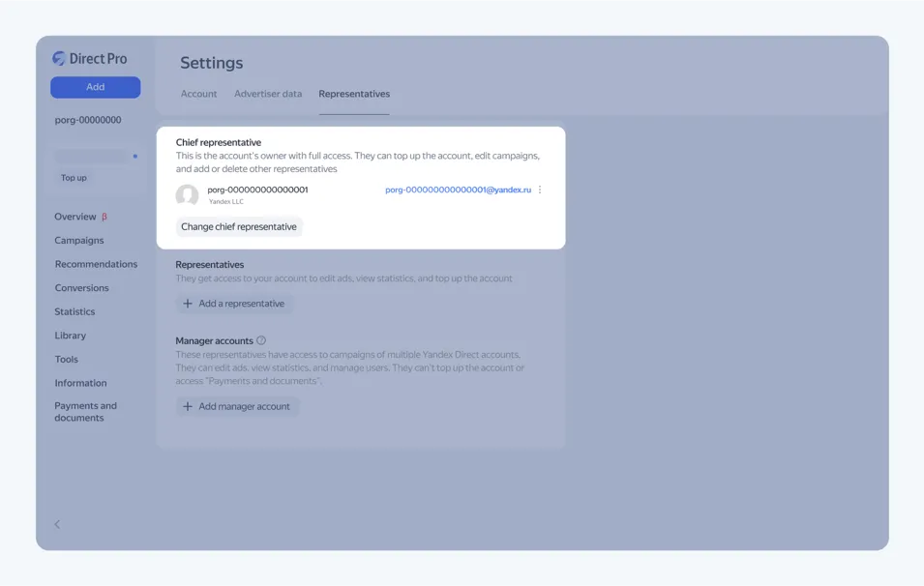This screenshot has width=924, height=586.
Task: Open Overview in the sidebar
Action: [75, 217]
